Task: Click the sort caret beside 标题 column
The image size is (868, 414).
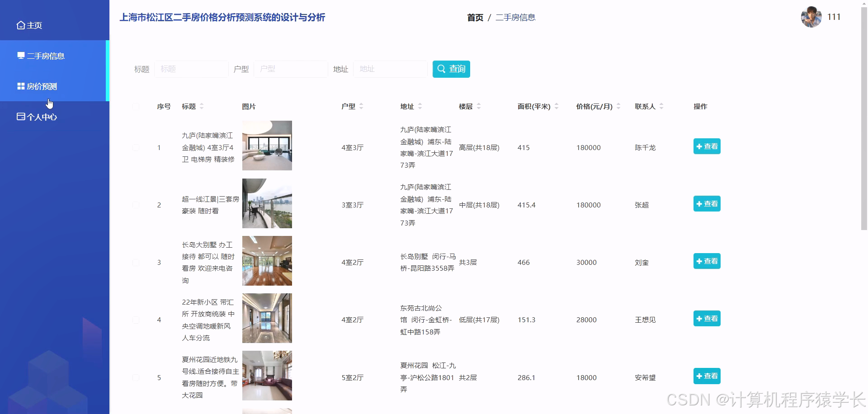Action: 202,106
